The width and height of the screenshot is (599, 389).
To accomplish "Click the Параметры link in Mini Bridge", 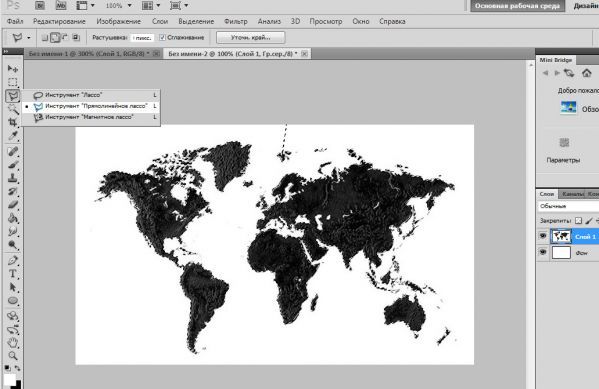I will pyautogui.click(x=563, y=160).
